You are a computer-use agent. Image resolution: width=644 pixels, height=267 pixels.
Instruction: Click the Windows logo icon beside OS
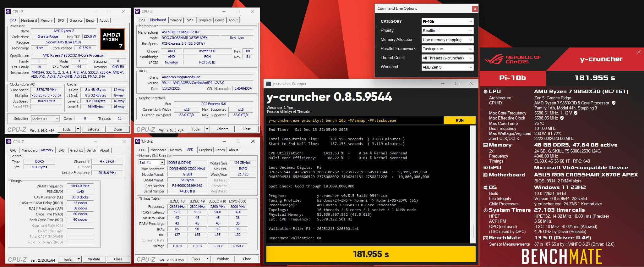[x=485, y=187]
